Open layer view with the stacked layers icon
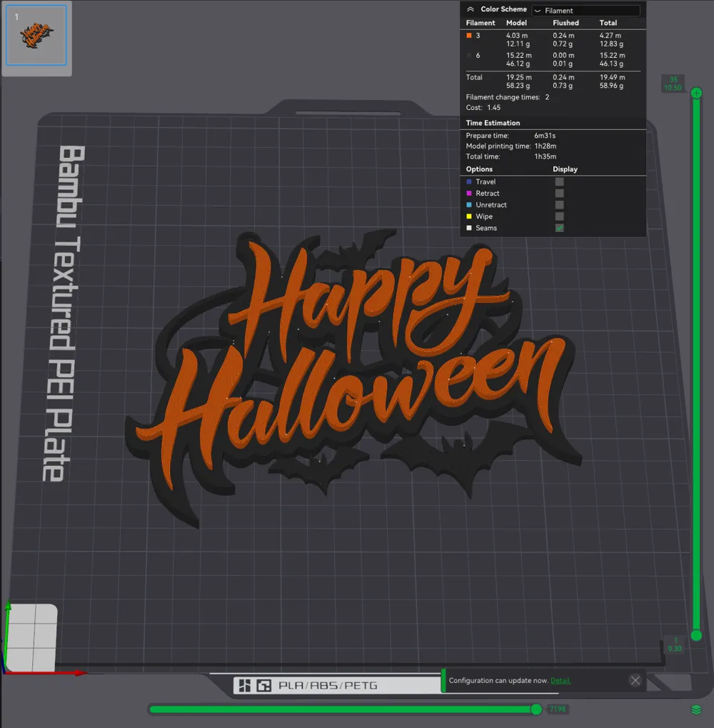This screenshot has height=728, width=714. [696, 709]
